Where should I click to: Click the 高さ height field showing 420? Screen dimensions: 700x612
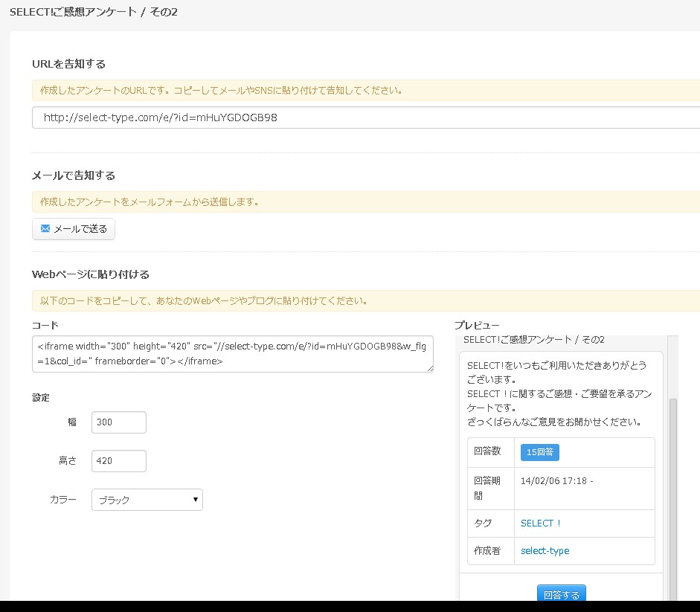(x=118, y=460)
